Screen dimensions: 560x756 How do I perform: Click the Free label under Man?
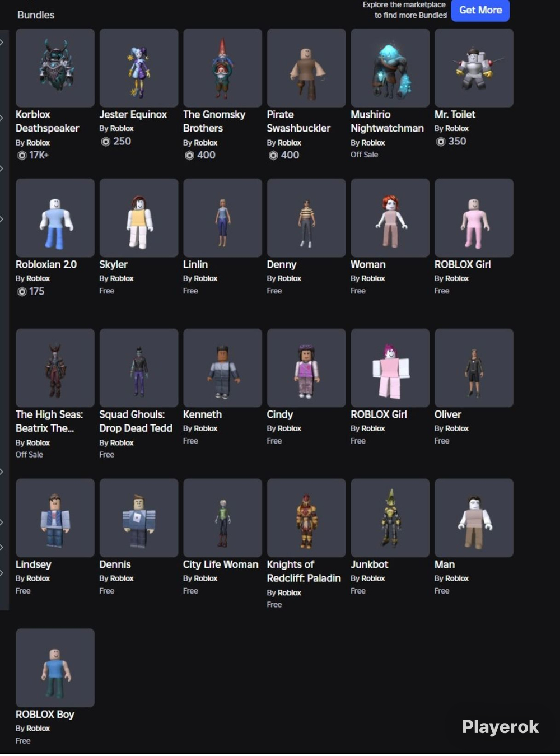(442, 591)
